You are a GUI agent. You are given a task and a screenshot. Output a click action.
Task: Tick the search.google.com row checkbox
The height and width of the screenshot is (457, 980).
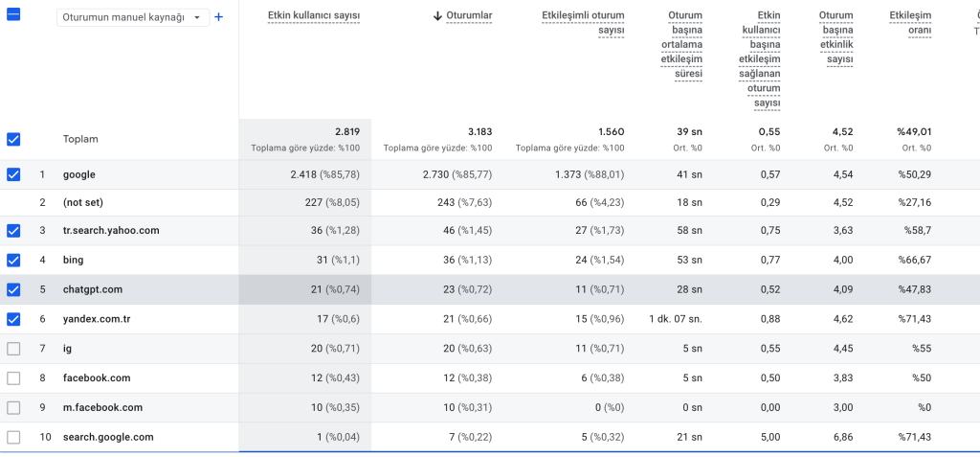13,437
